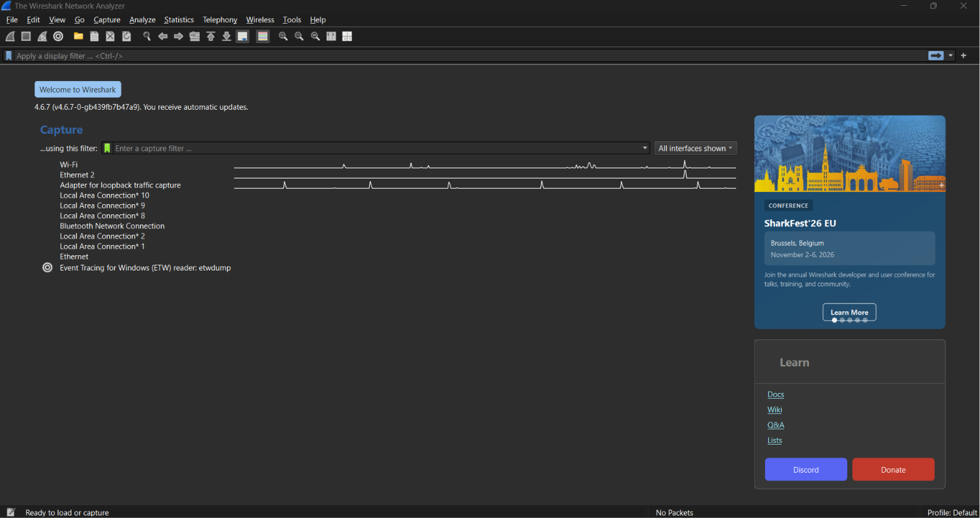This screenshot has width=980, height=518.
Task: Open a capture file folder icon
Action: click(x=78, y=36)
